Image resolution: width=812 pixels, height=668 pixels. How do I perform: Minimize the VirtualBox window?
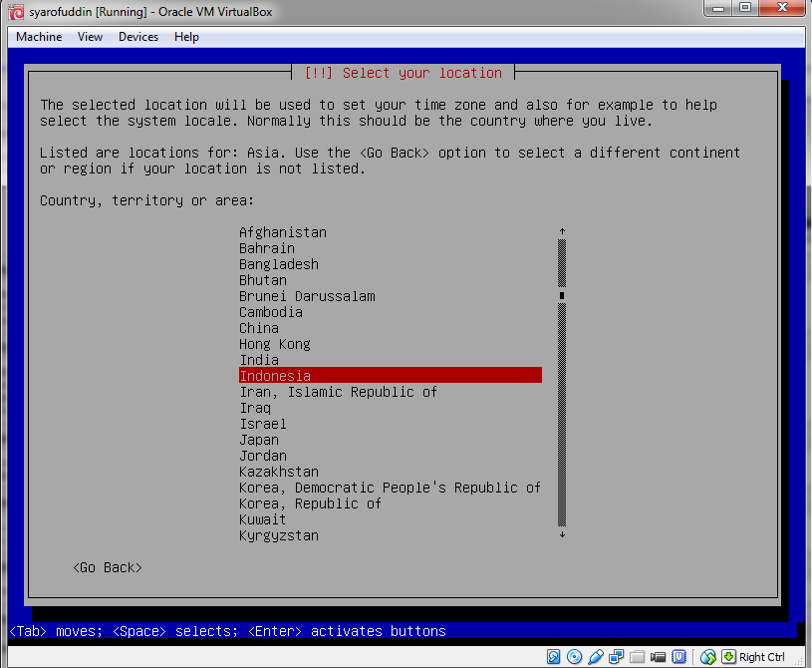point(717,8)
